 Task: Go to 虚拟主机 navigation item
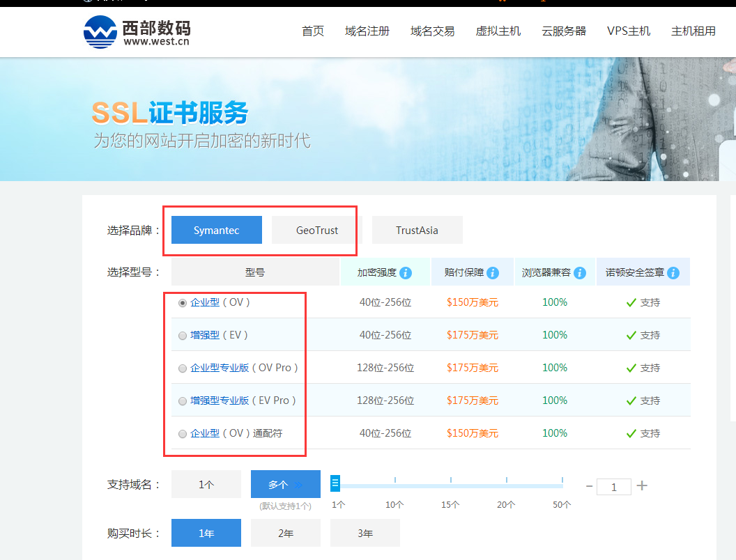tap(498, 31)
